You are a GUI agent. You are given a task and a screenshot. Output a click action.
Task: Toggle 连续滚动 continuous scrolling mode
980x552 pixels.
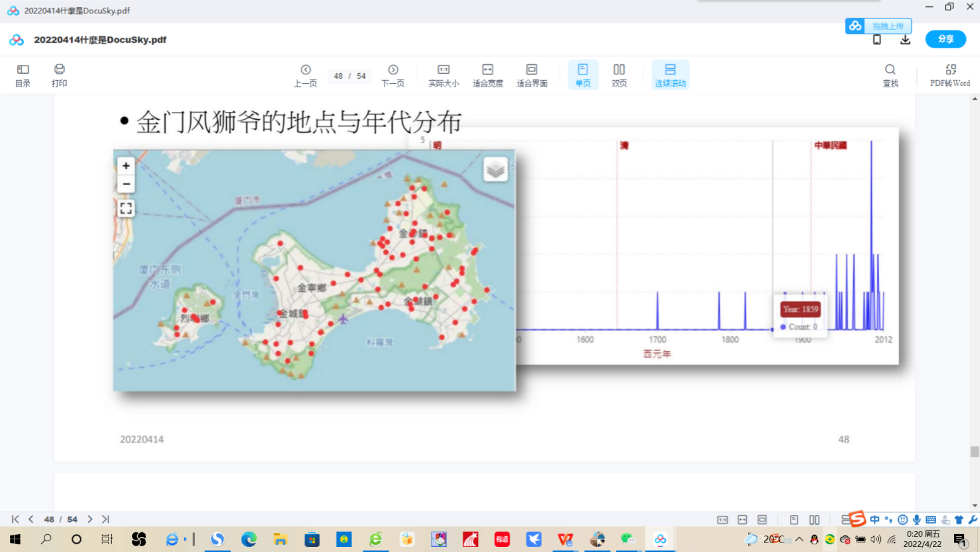click(x=670, y=75)
